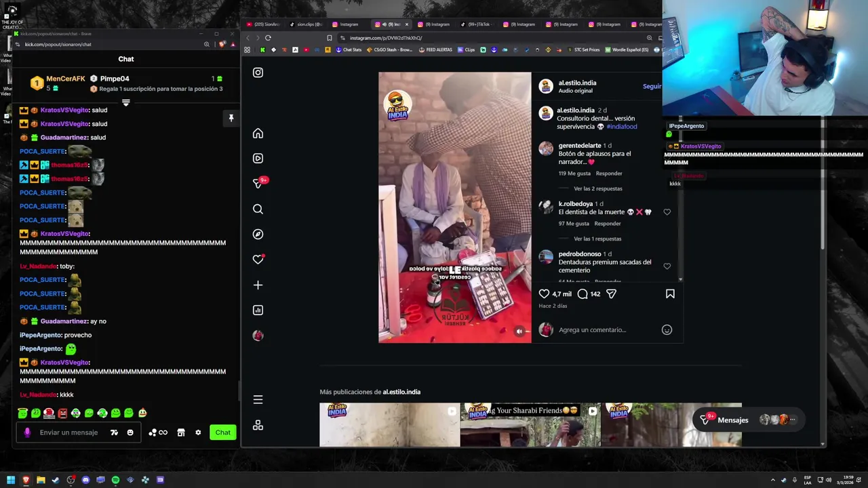Viewport: 868px width, 488px height.
Task: Open Dashboard chart icon in Instagram sidebar
Action: pyautogui.click(x=258, y=310)
